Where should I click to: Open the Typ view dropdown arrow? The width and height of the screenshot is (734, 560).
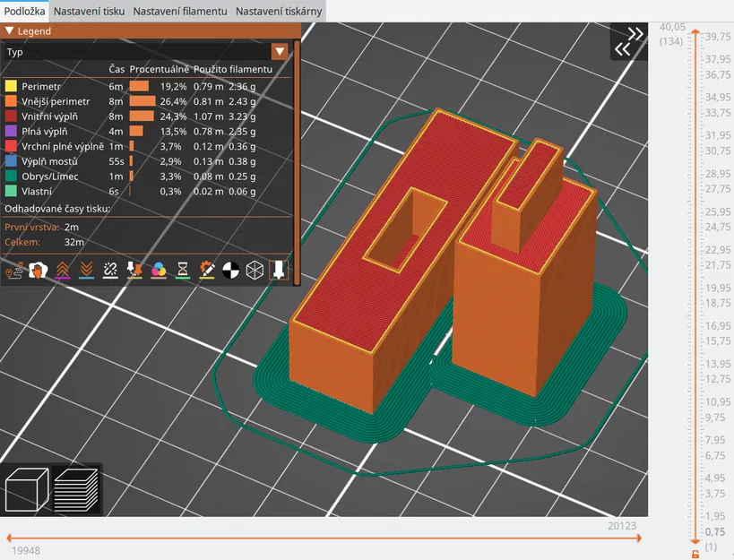(x=280, y=51)
